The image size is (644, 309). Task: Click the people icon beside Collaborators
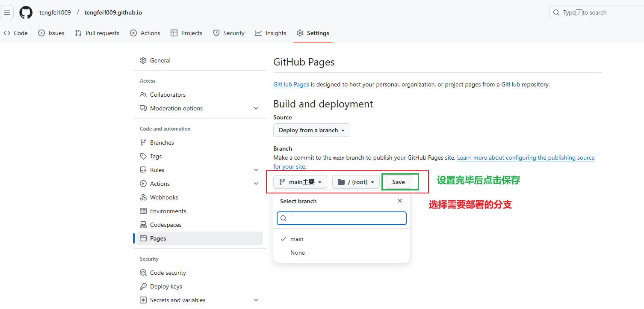(143, 95)
